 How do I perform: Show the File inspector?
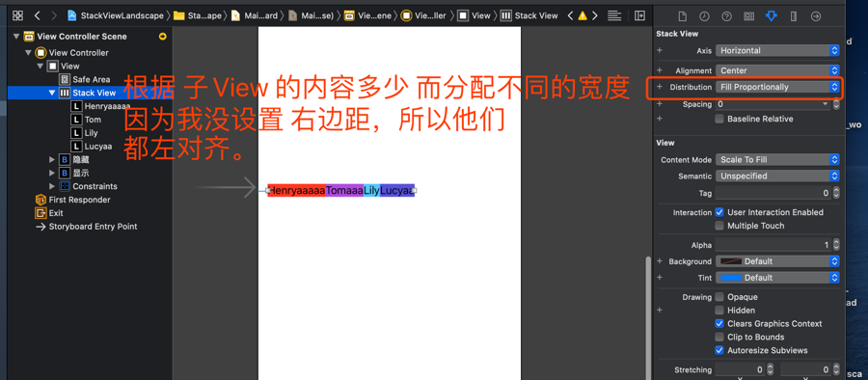(682, 16)
